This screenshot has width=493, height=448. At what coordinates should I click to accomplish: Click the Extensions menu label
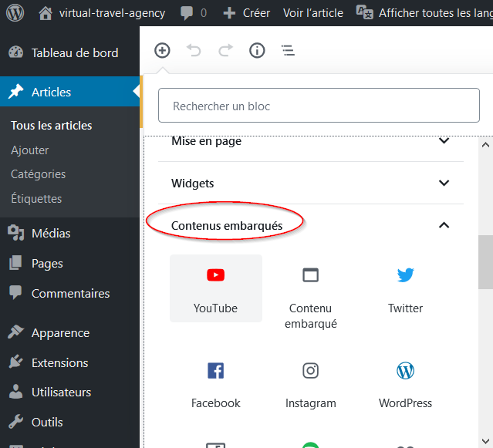pos(60,363)
